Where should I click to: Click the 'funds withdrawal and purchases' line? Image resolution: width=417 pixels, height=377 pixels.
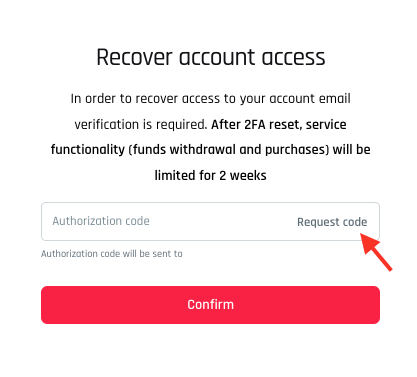[210, 150]
